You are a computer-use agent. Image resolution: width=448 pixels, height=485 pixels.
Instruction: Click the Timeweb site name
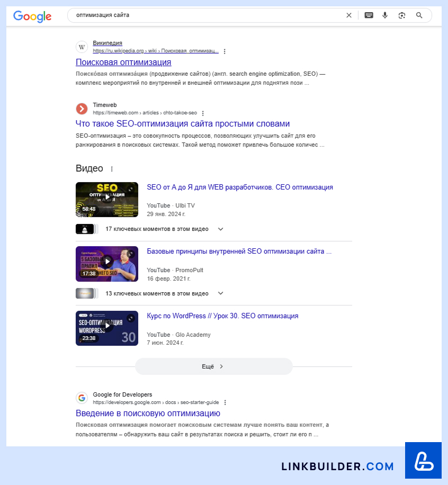pyautogui.click(x=104, y=105)
